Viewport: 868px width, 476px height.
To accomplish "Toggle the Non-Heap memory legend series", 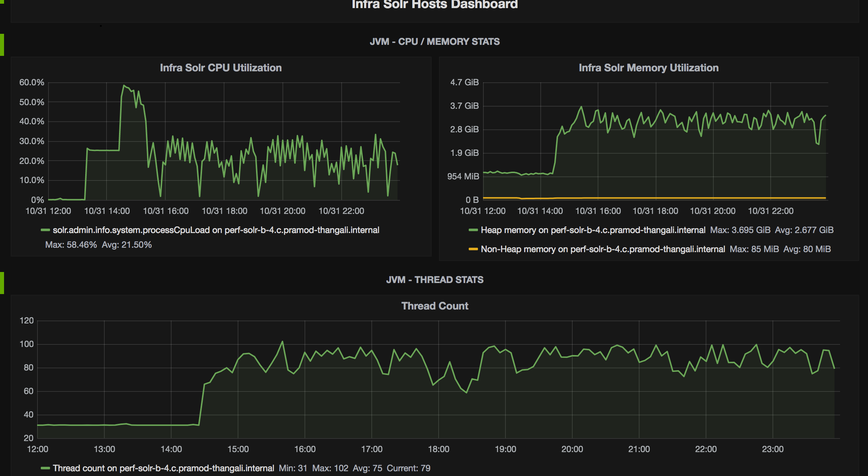I will click(603, 249).
